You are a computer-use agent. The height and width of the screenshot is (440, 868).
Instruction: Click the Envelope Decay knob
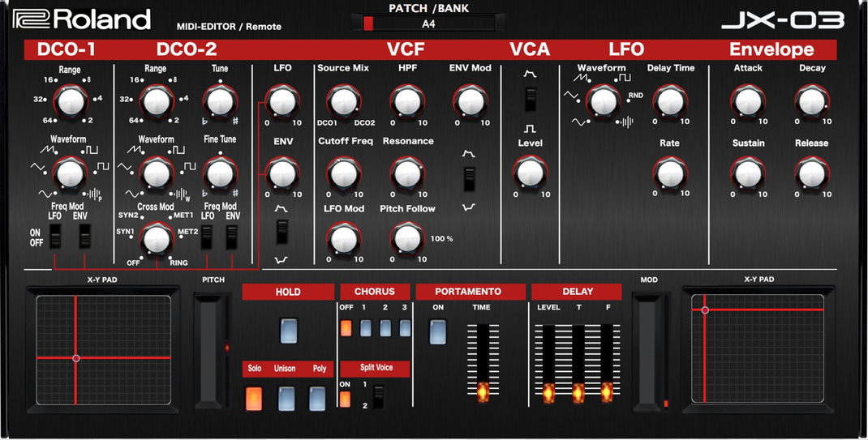point(812,102)
